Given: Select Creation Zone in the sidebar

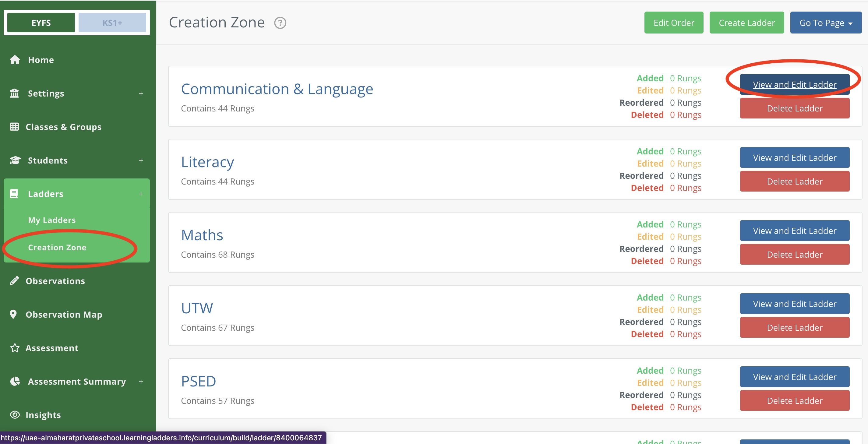Looking at the screenshot, I should click(x=57, y=248).
